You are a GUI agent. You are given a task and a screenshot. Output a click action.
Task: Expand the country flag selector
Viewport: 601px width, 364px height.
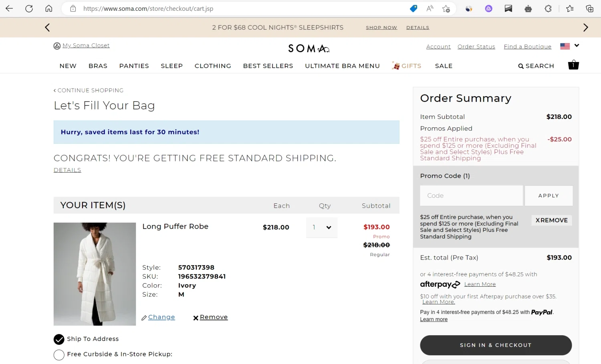click(x=577, y=46)
